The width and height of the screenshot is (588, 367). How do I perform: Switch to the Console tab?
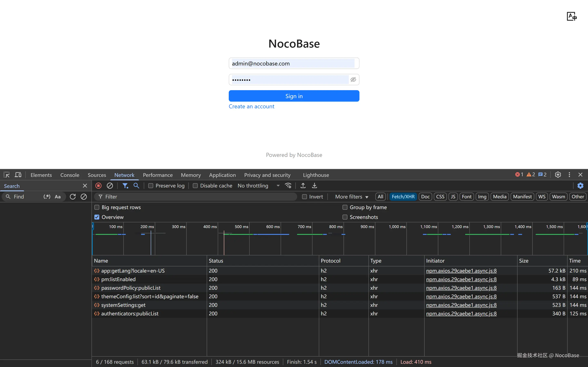(70, 175)
